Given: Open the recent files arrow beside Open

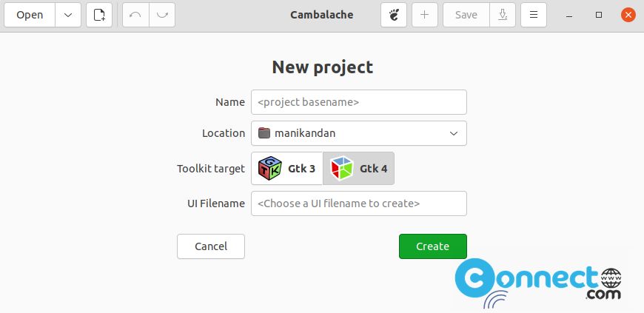Looking at the screenshot, I should click(x=68, y=16).
